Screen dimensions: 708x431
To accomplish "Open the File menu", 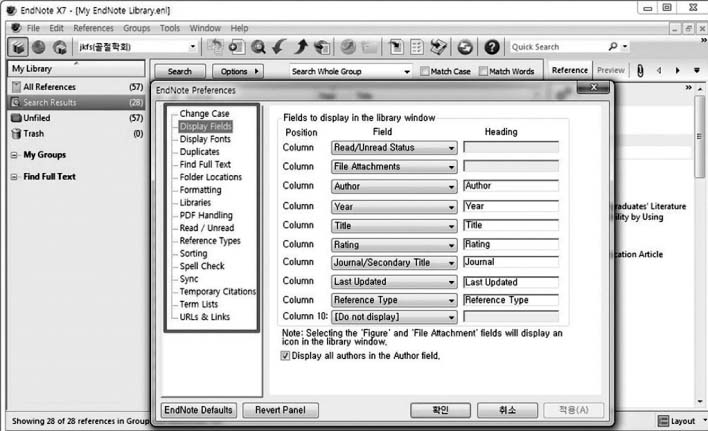I will [x=33, y=28].
